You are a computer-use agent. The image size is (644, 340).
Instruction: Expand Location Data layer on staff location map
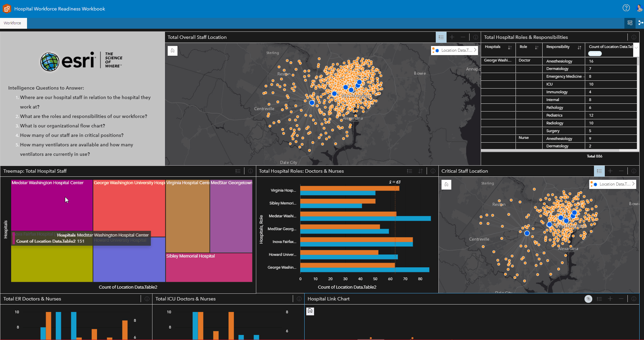tap(475, 50)
